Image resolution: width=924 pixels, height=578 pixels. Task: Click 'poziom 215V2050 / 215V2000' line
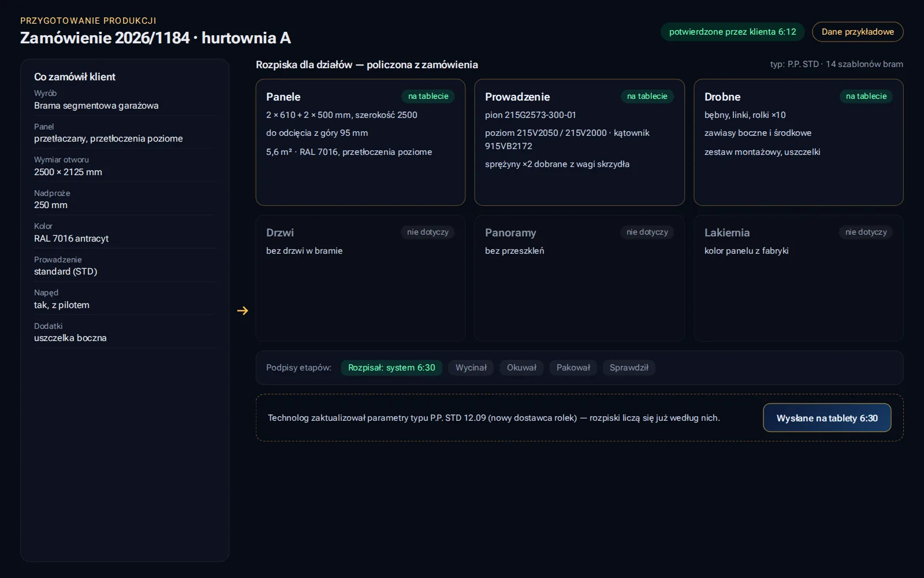coord(567,139)
